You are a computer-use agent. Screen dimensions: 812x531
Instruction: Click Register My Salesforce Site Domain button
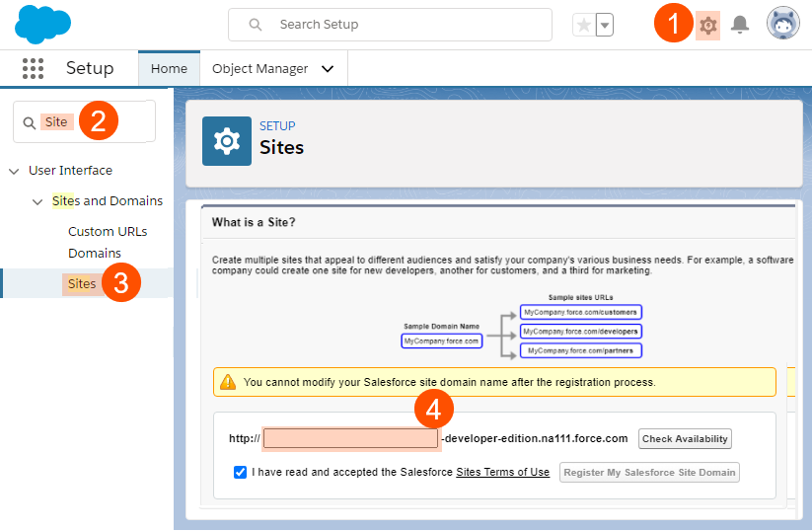click(x=649, y=473)
